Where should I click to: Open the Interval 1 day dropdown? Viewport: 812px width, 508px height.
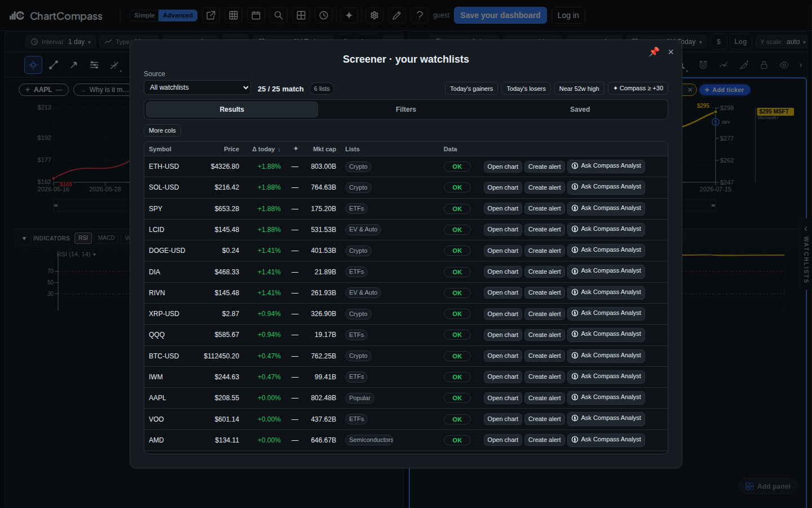point(61,42)
